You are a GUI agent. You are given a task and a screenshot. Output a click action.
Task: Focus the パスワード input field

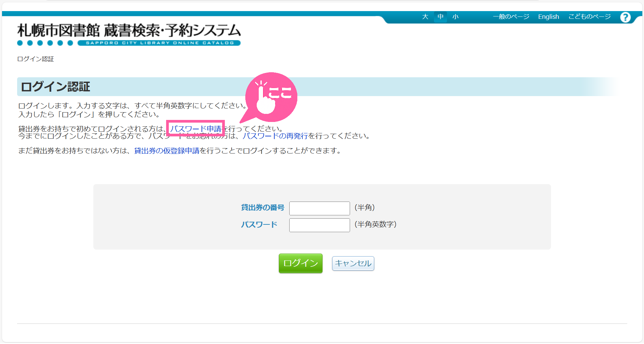click(319, 225)
